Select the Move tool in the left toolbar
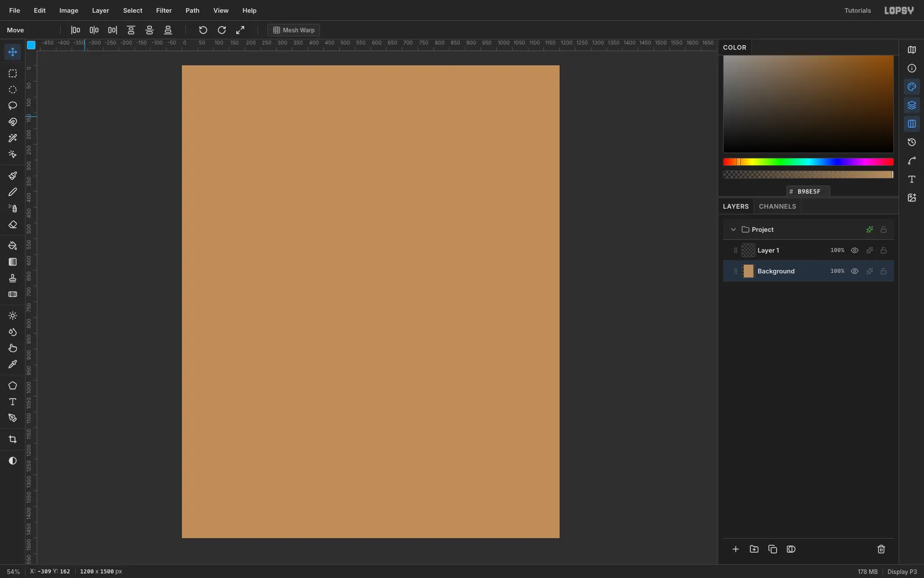The image size is (924, 578). pos(13,52)
